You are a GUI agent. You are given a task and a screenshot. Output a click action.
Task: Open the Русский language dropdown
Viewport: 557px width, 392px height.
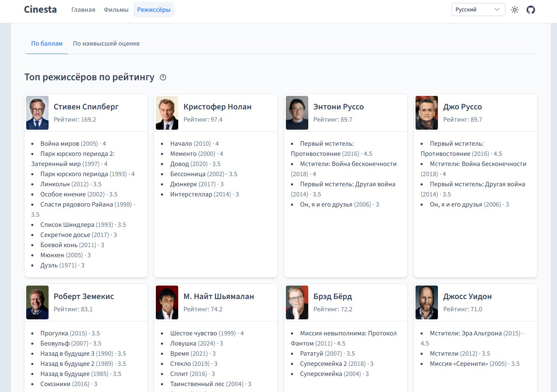(478, 10)
